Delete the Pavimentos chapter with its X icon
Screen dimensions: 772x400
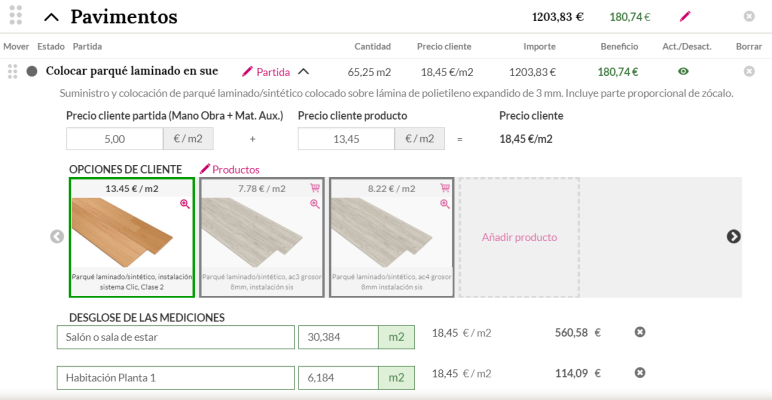point(749,17)
